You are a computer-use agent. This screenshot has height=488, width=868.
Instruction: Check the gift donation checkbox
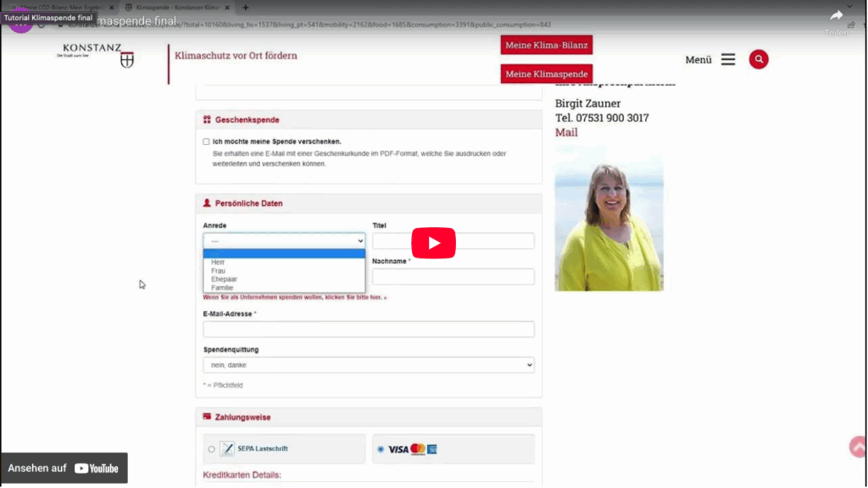pos(206,141)
